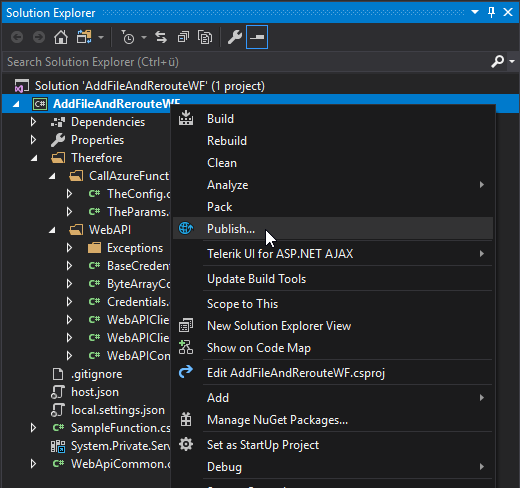The width and height of the screenshot is (520, 488).
Task: Go to Home view in Solution Explorer
Action: tap(61, 37)
